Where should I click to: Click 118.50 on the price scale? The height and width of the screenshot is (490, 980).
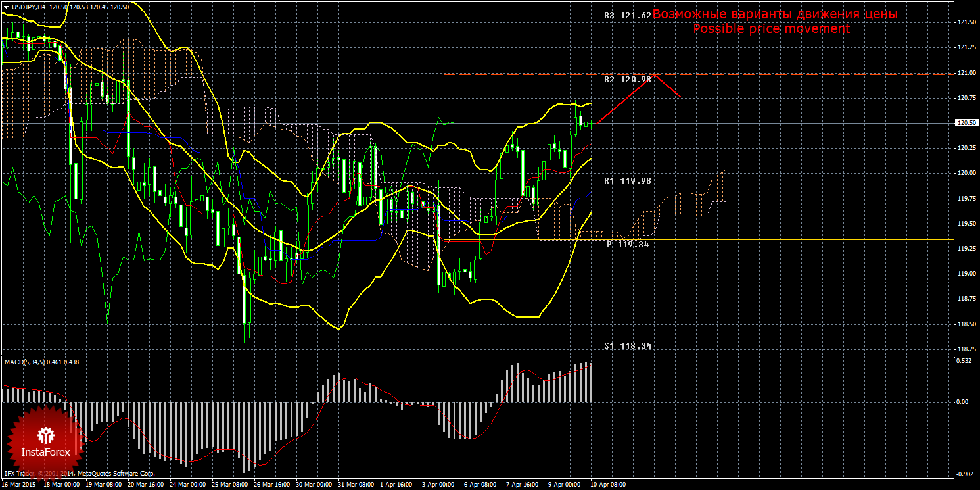(966, 324)
